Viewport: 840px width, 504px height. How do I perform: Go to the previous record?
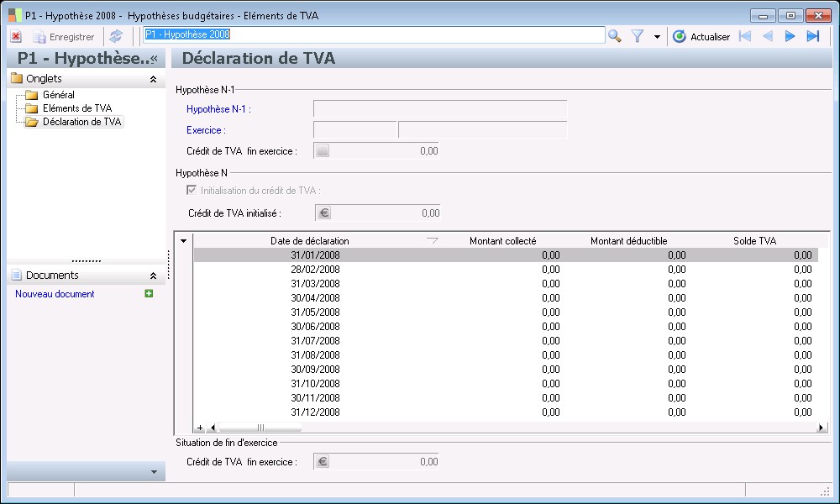click(x=767, y=36)
